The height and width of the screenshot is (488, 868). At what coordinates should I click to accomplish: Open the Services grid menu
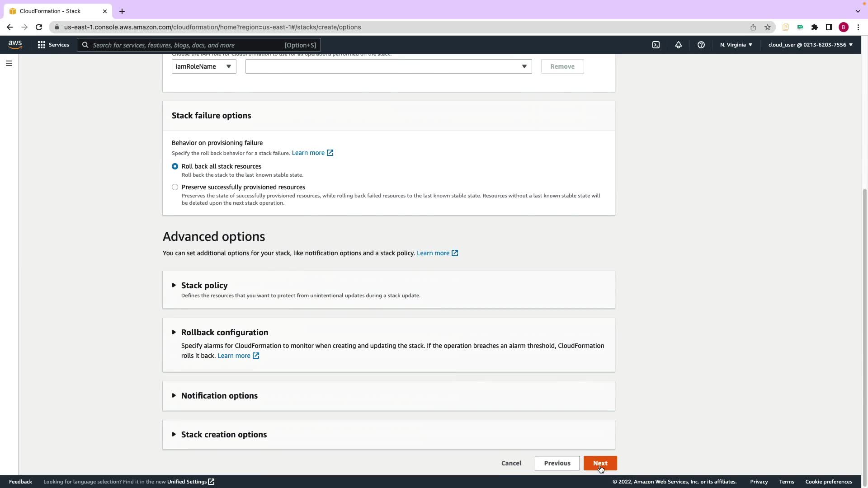(53, 45)
